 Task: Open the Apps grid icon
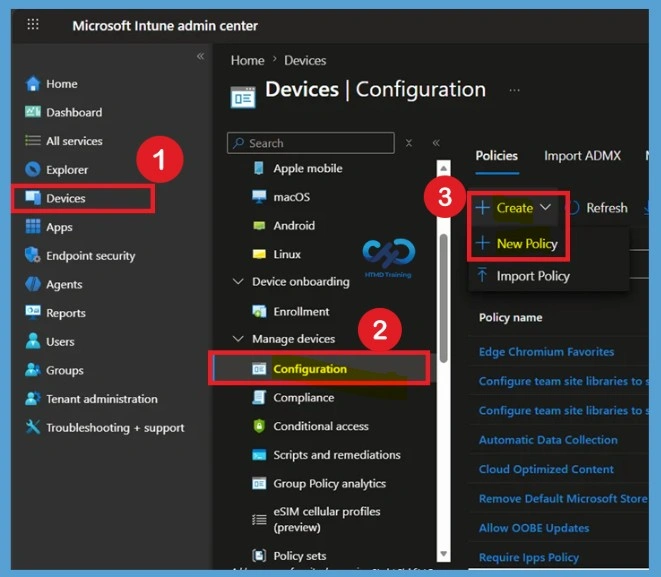tap(33, 227)
